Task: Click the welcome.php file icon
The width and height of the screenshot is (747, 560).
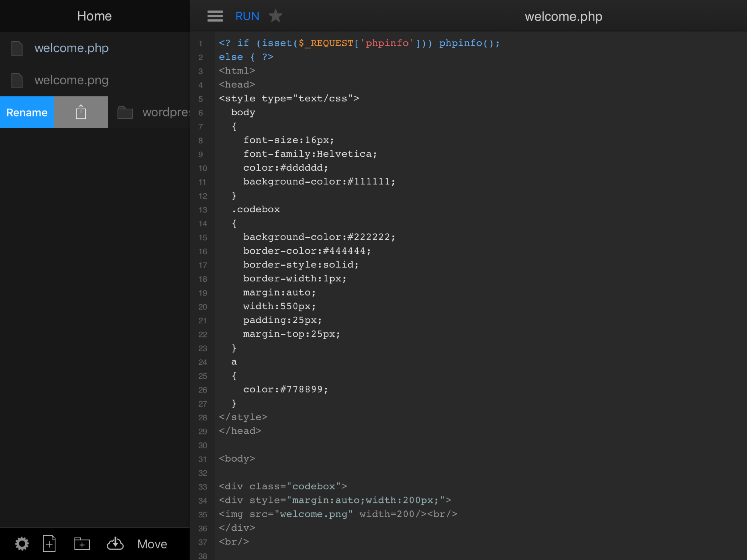Action: coord(17,48)
